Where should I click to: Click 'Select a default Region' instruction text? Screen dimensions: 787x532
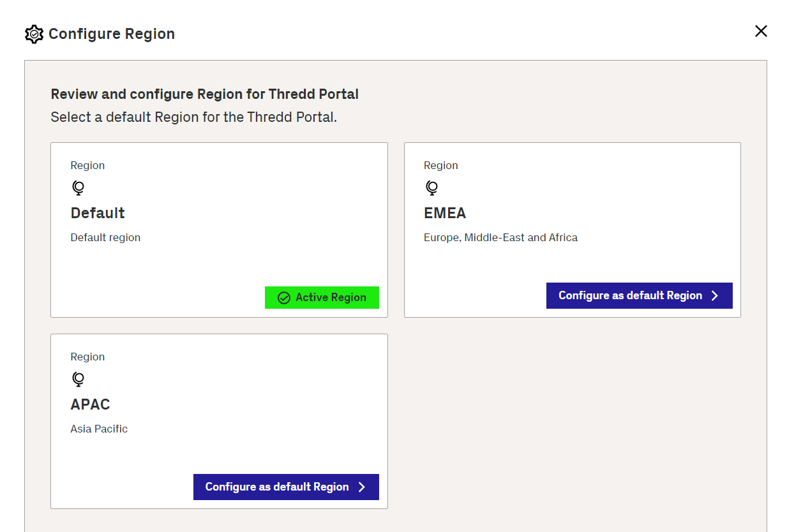(193, 117)
